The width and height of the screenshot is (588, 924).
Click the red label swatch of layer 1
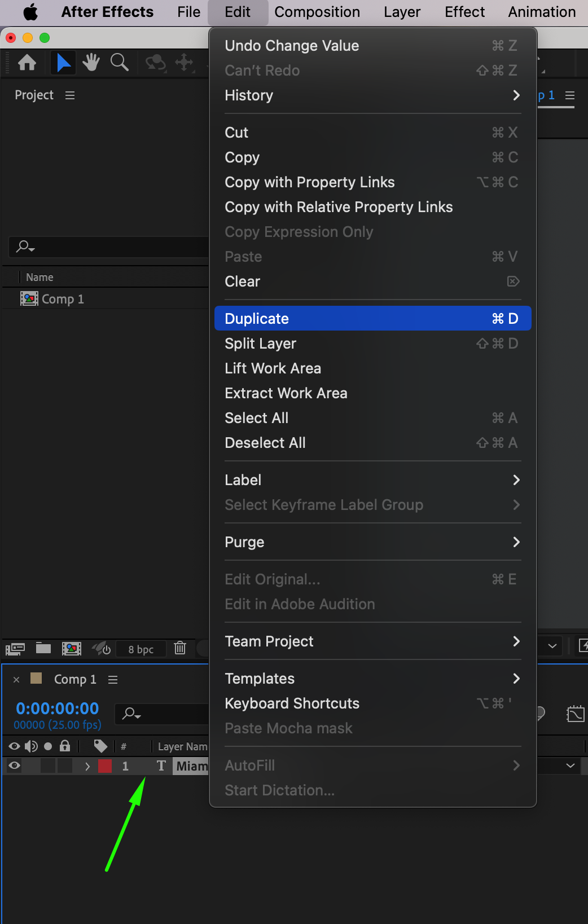pyautogui.click(x=105, y=766)
